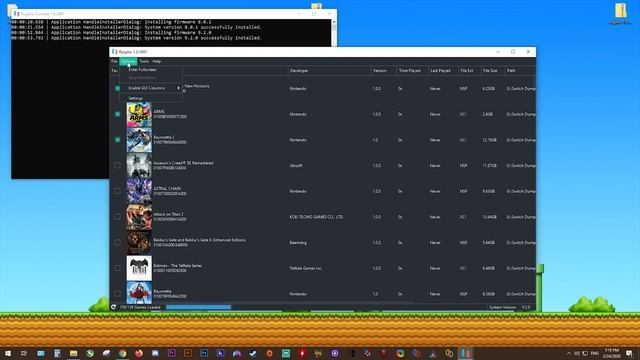
Task: Toggle favorite checkbox for ARMS
Action: [118, 114]
